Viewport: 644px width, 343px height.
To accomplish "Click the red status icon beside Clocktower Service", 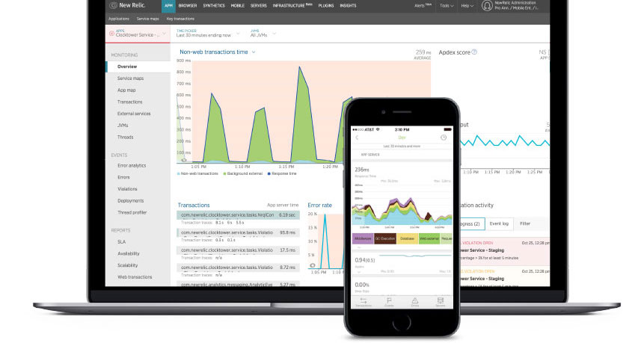I will pos(111,33).
